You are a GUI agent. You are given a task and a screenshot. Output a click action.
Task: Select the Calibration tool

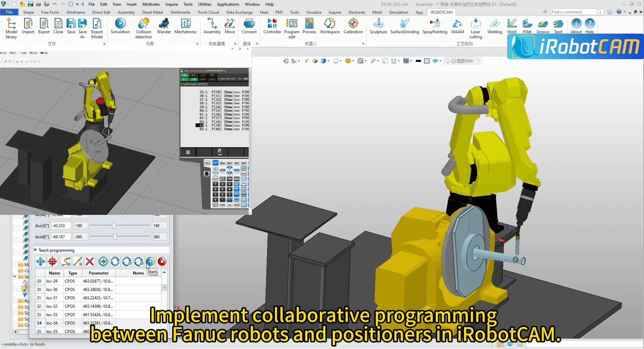coord(353,27)
